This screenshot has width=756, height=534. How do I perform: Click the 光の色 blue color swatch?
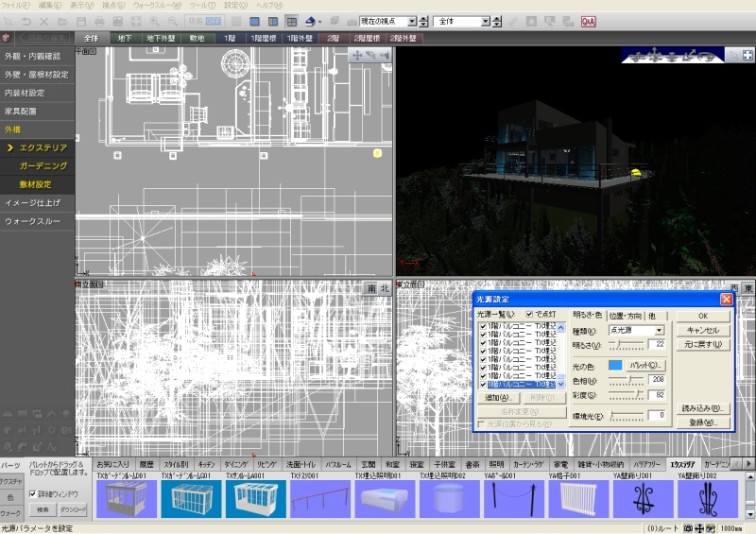pyautogui.click(x=615, y=365)
